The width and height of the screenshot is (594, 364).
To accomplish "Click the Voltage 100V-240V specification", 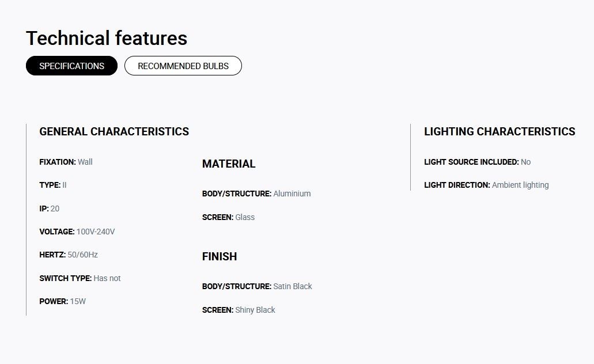I will [x=77, y=232].
